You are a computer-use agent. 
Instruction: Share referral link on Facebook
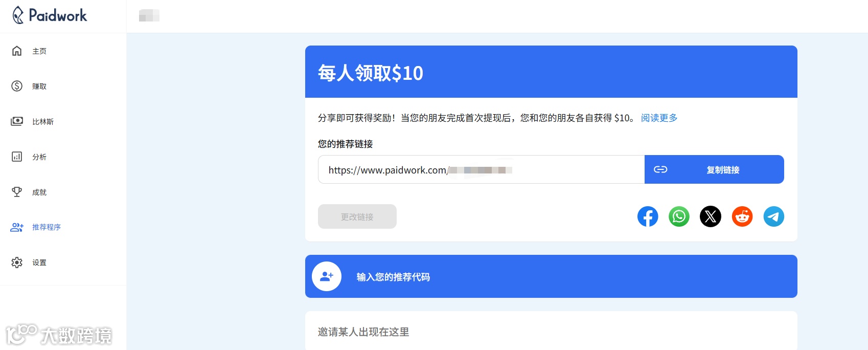coord(648,216)
